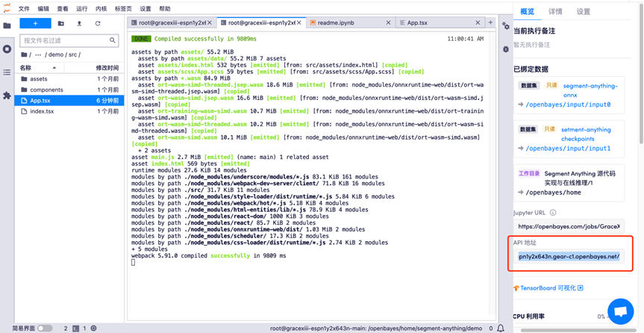Image resolution: width=644 pixels, height=333 pixels.
Task: Click the demo breadcrumb folder
Action: 55,55
